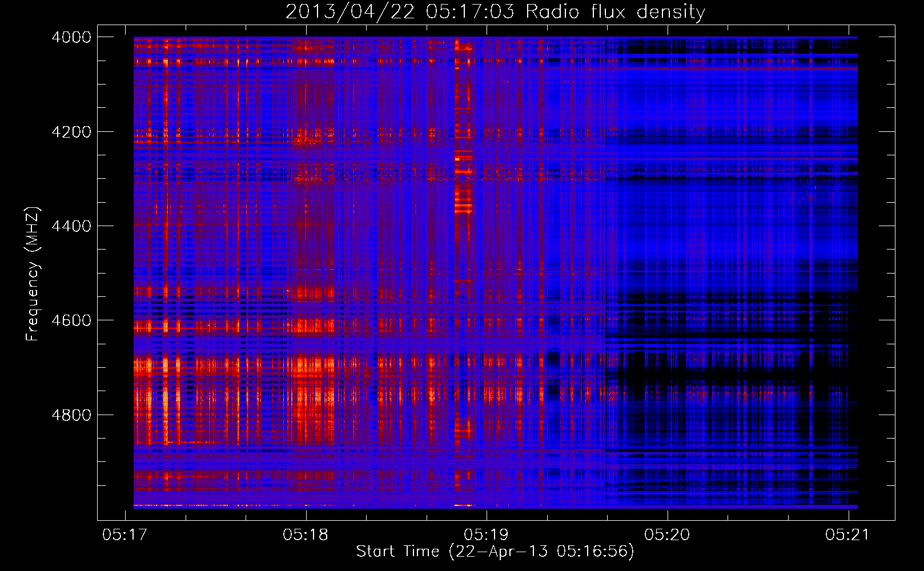924x571 pixels.
Task: Click the 'Start Time (22-Apr-13 05:16:56)' axis label
Action: pyautogui.click(x=495, y=552)
